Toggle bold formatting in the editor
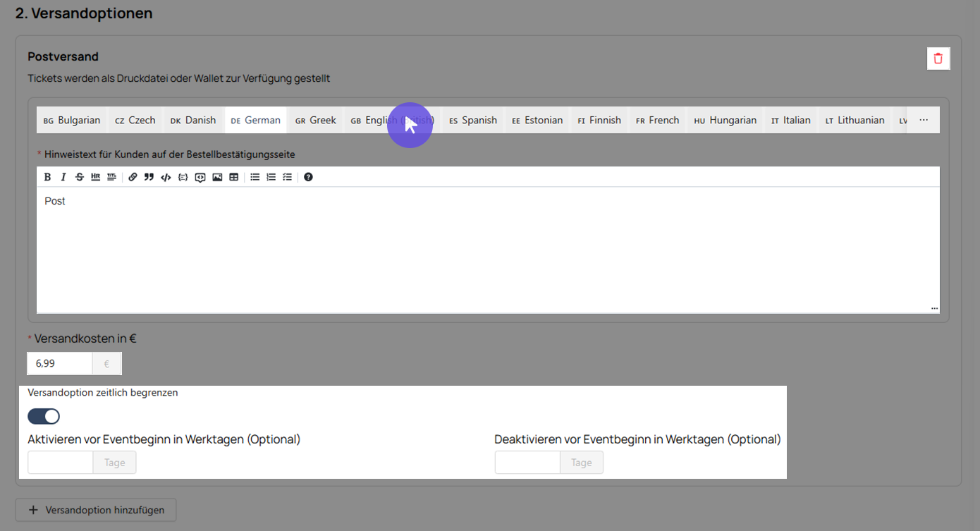The image size is (980, 531). point(47,177)
